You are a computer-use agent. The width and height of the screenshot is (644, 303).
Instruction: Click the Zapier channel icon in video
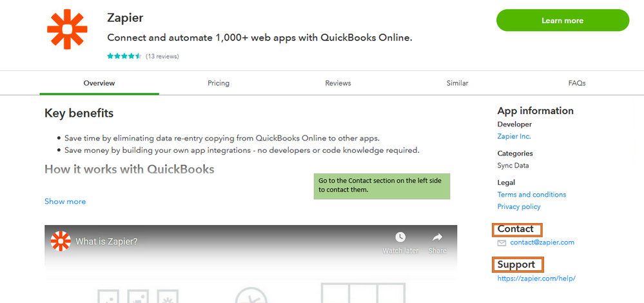(61, 241)
